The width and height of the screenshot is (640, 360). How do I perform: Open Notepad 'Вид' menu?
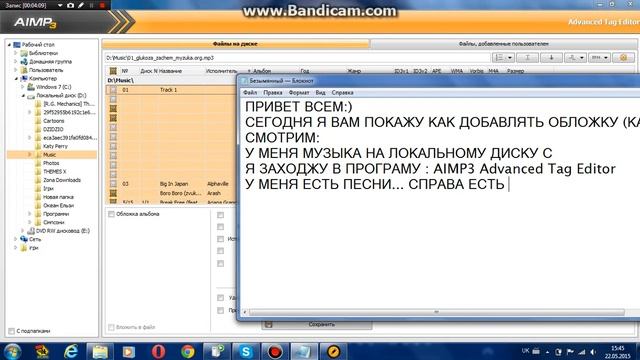[x=320, y=93]
